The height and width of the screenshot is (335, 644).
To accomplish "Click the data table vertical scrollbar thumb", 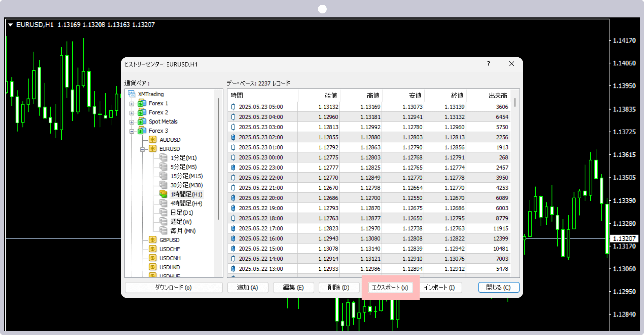I will pos(515,102).
